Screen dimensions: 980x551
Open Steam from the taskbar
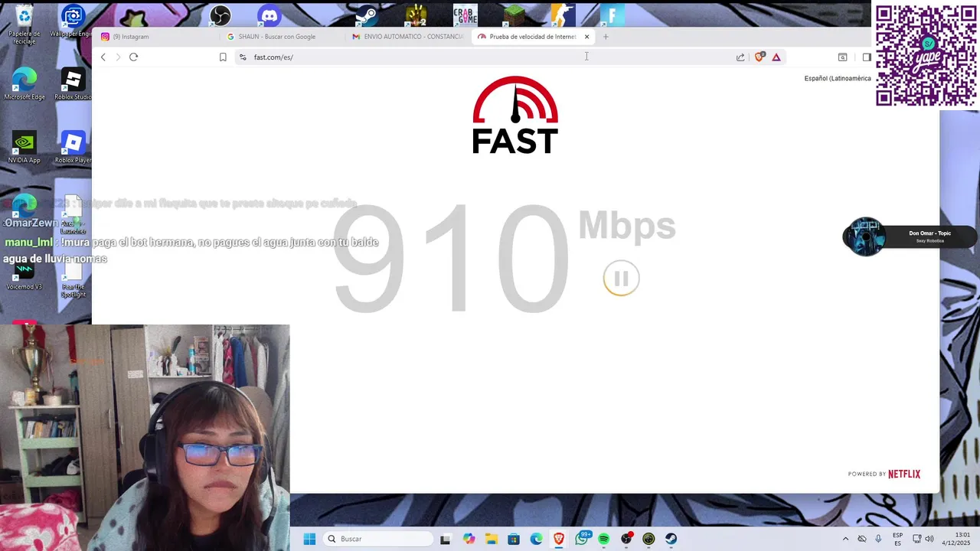pos(671,539)
